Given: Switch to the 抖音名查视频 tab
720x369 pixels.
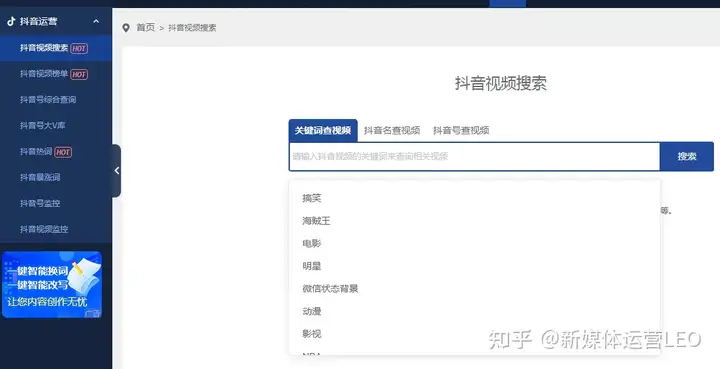Looking at the screenshot, I should coord(392,130).
